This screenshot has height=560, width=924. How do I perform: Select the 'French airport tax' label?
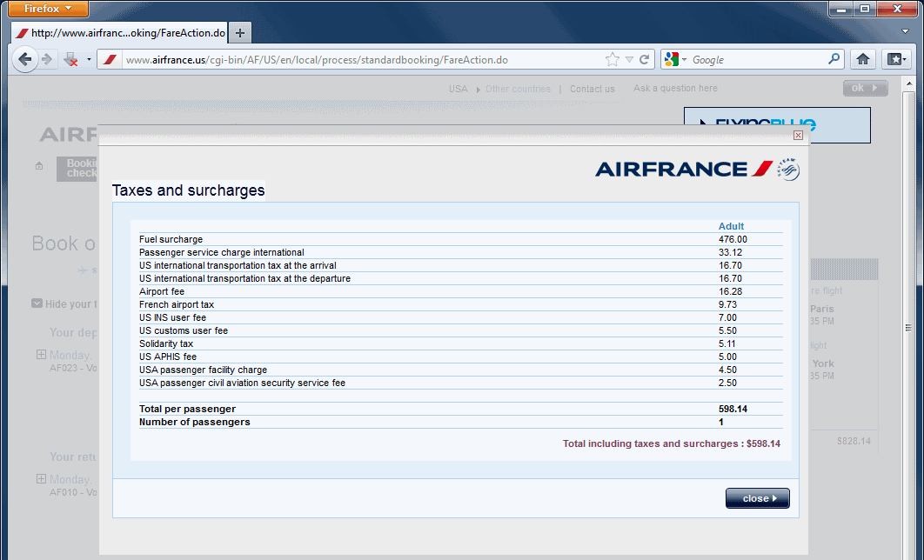click(x=177, y=304)
